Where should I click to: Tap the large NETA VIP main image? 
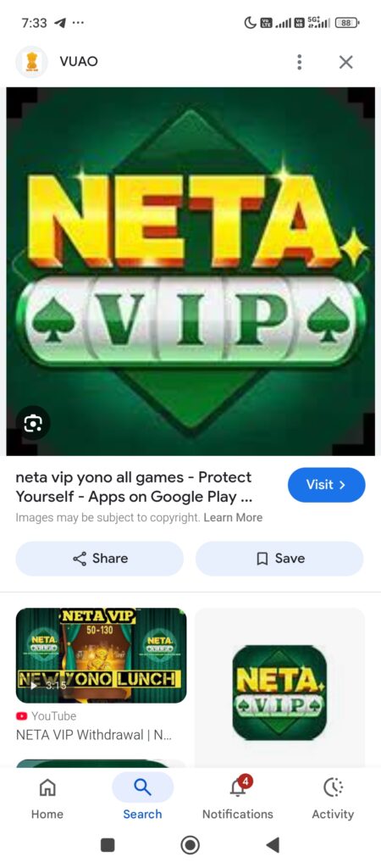click(190, 271)
